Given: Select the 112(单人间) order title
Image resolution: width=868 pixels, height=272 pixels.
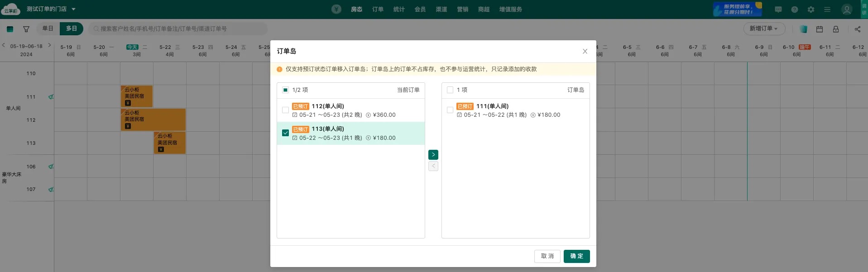Looking at the screenshot, I should click(x=328, y=106).
